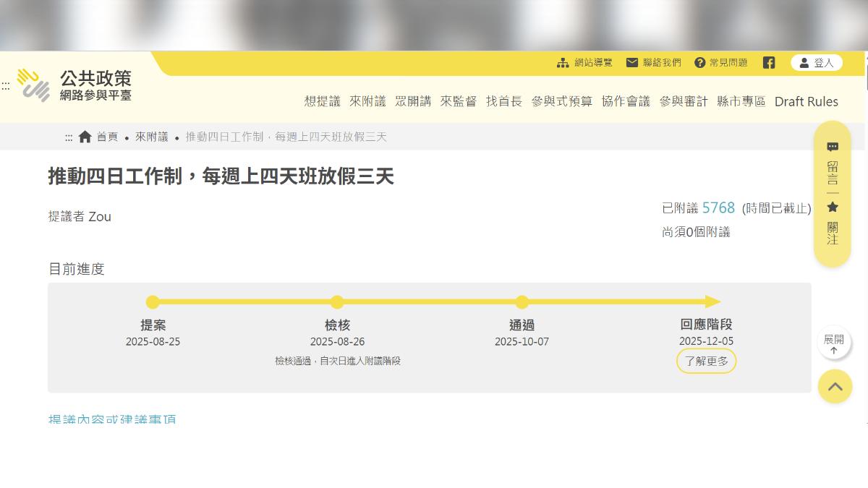868x488 pixels.
Task: Click the 公共政策網路參與平臺 logo
Action: 74,85
